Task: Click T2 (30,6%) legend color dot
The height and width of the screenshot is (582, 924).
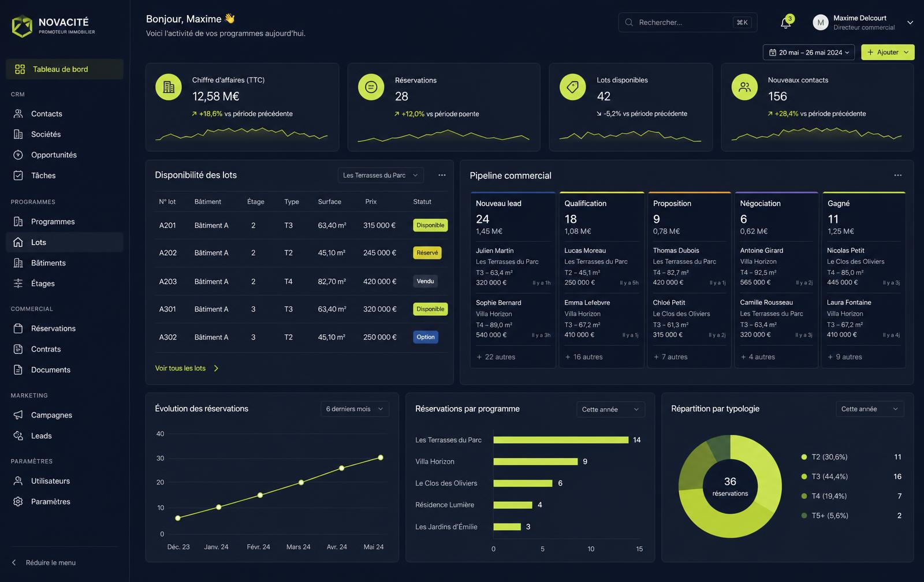Action: coord(804,457)
